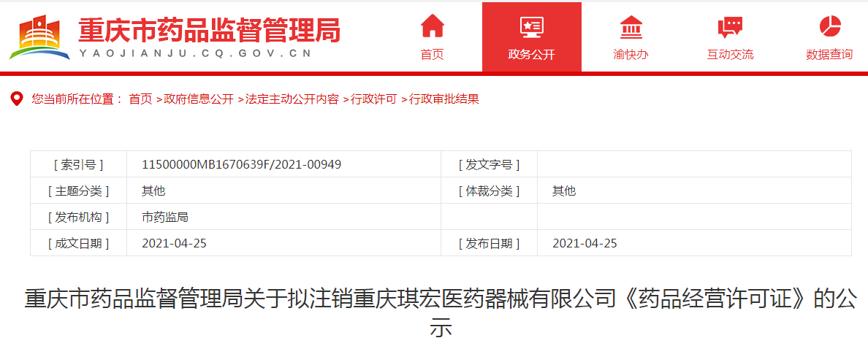Open the 数据查询 navigation tab

point(829,37)
